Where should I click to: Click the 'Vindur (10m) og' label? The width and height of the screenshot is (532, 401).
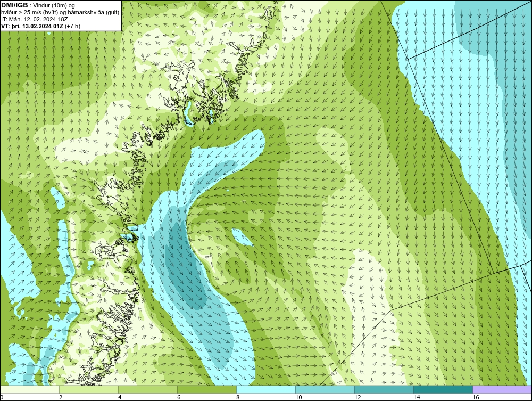tap(54, 5)
